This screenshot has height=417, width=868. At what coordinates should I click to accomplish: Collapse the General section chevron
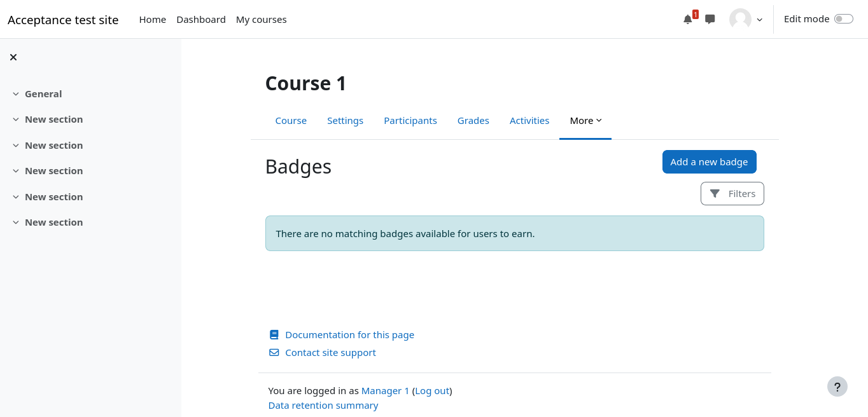tap(16, 94)
